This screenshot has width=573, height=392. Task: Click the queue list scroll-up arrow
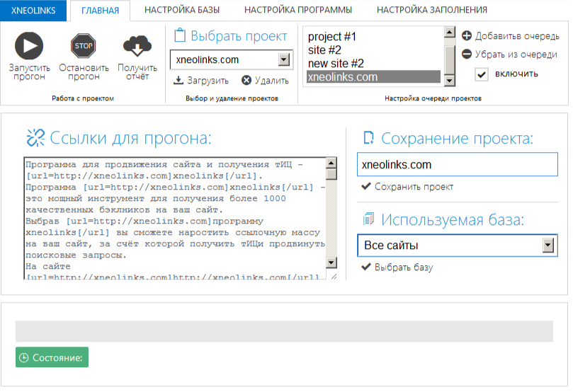click(450, 32)
